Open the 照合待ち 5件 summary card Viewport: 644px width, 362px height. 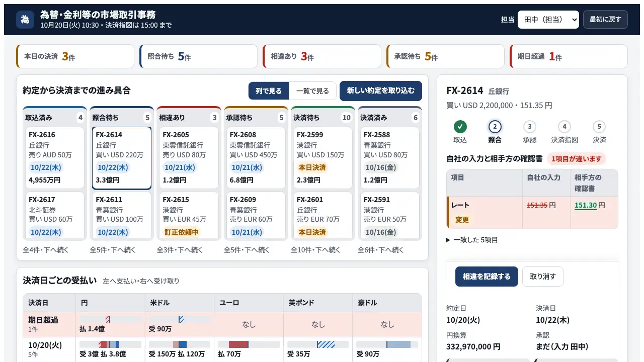(x=199, y=56)
